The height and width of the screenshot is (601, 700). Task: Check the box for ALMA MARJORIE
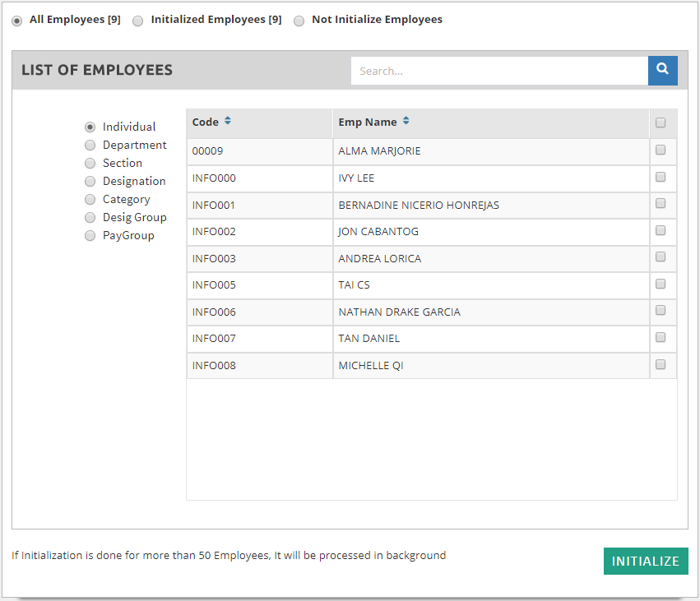coord(661,150)
